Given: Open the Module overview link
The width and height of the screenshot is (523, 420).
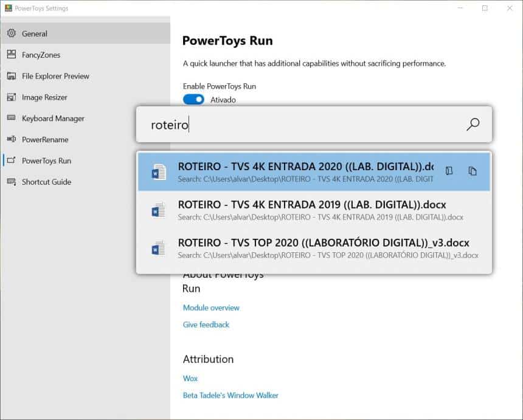Looking at the screenshot, I should (x=211, y=308).
